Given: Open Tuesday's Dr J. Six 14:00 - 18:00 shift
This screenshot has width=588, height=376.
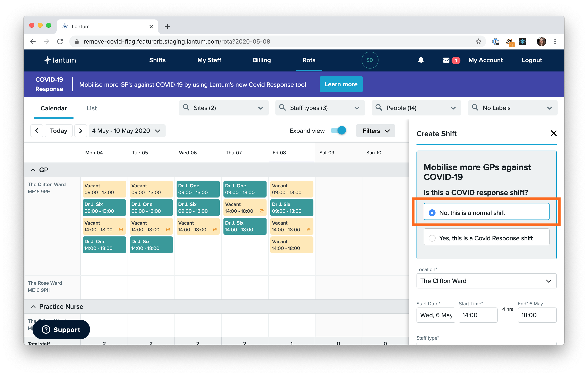Looking at the screenshot, I should [151, 245].
